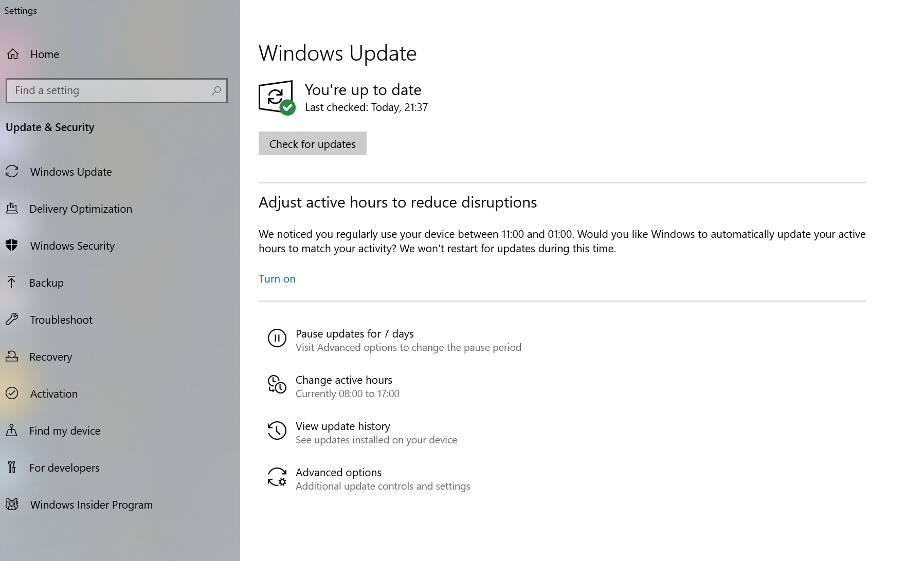924x561 pixels.
Task: Click the Windows Update page heading
Action: pos(337,53)
